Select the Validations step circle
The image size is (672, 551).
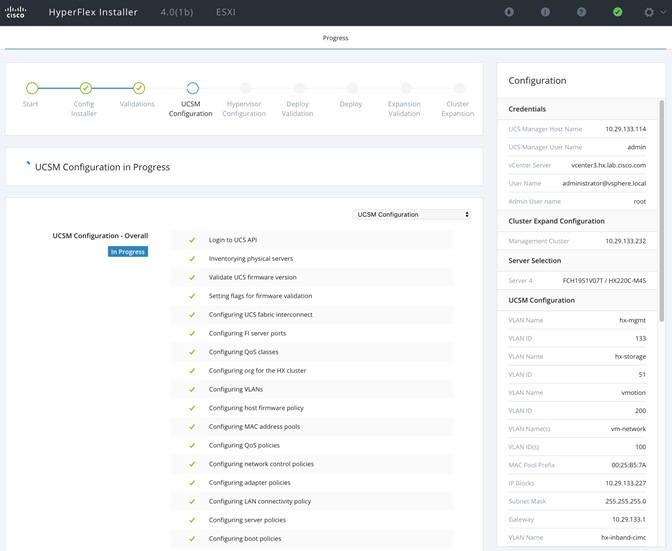point(139,88)
